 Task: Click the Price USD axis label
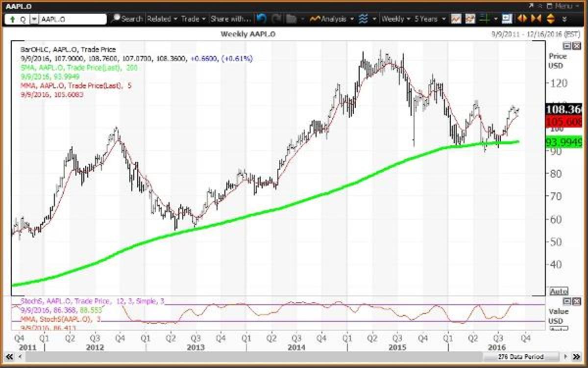click(x=558, y=60)
